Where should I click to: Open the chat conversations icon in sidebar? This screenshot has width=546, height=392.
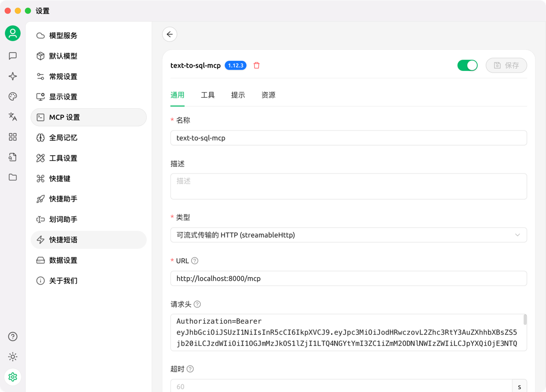12,56
